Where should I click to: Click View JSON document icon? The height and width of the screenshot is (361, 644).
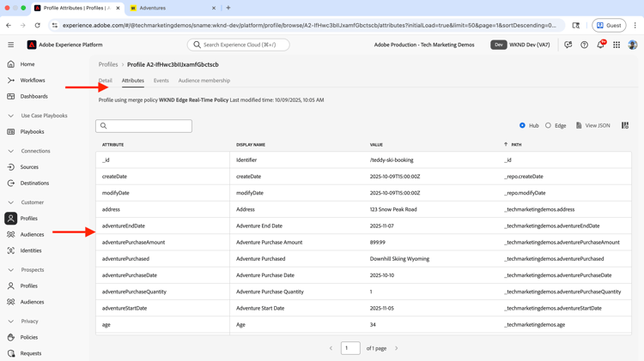[x=579, y=125]
